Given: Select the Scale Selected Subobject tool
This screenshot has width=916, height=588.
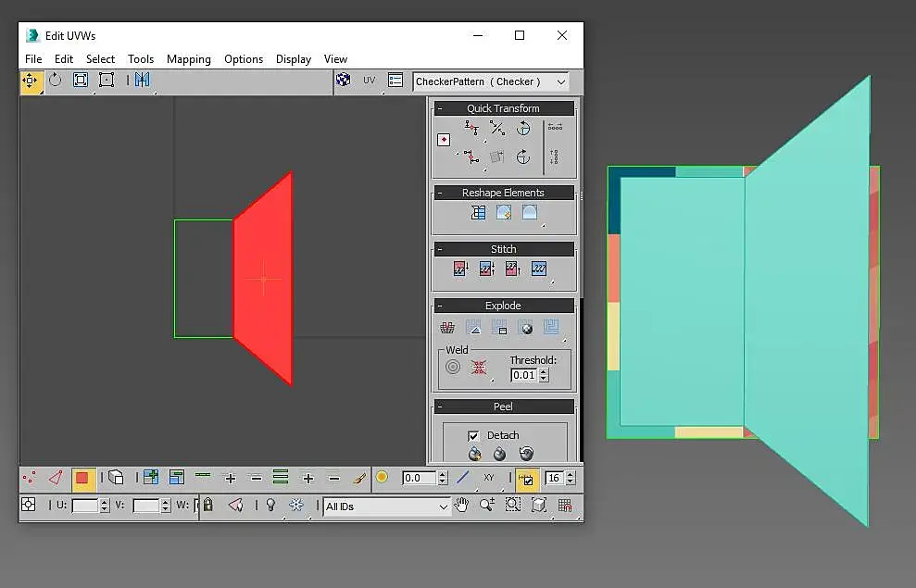Looking at the screenshot, I should coord(81,80).
